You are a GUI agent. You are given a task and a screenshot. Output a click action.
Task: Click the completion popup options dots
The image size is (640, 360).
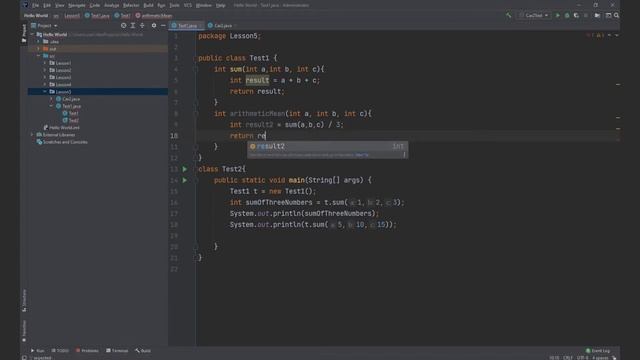[404, 155]
